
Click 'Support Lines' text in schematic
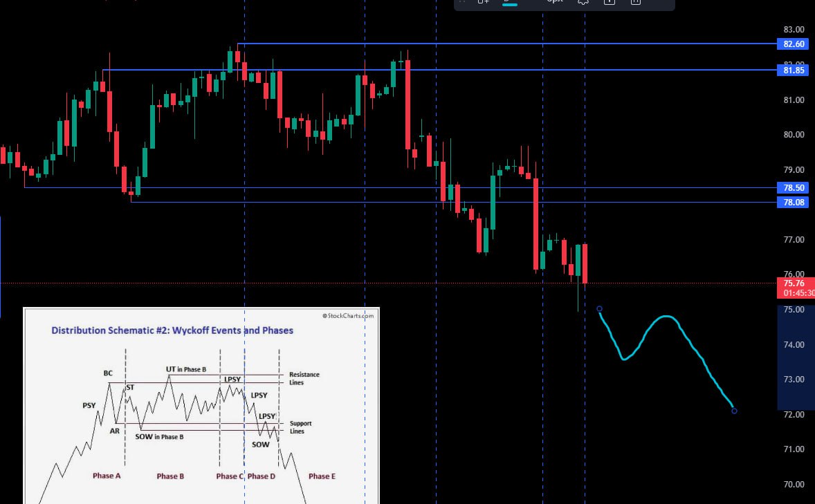tap(300, 427)
